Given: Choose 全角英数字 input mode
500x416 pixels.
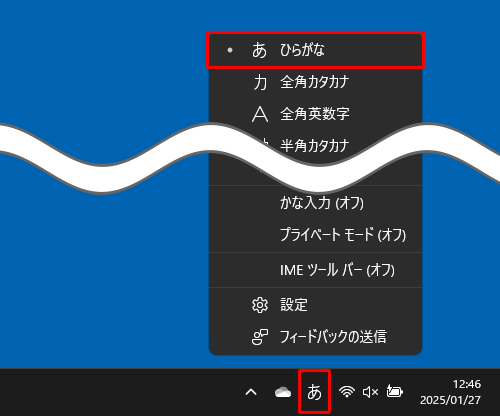Looking at the screenshot, I should coord(315,114).
